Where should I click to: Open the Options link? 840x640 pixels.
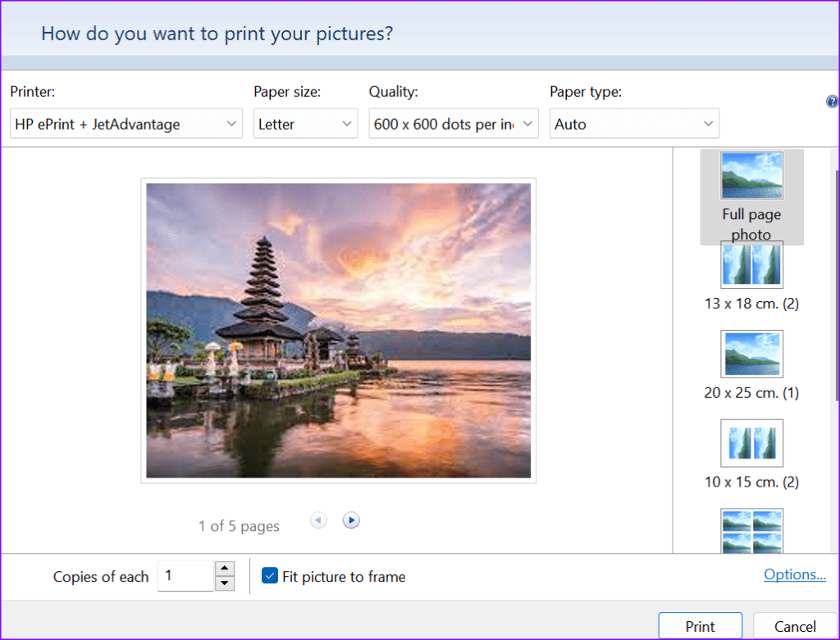(794, 574)
